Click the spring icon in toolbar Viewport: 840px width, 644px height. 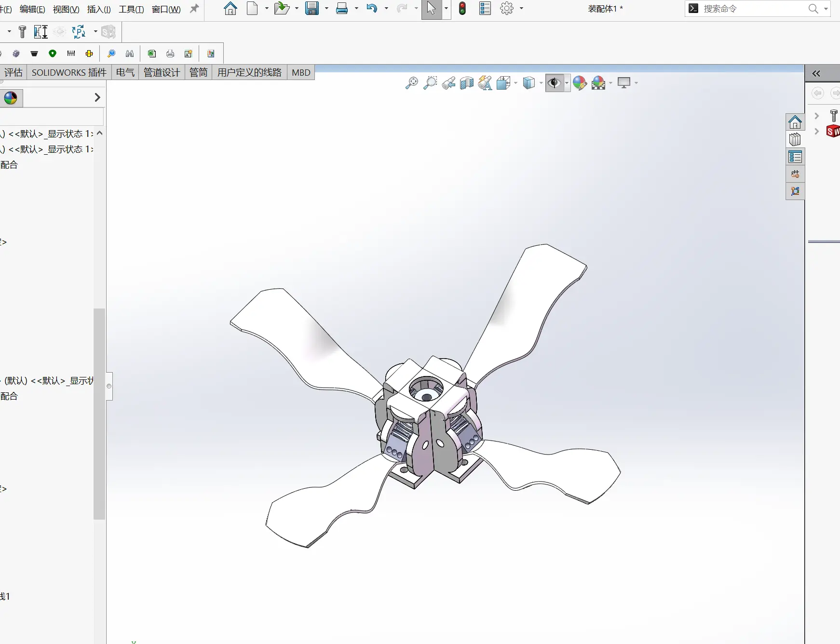pos(71,54)
